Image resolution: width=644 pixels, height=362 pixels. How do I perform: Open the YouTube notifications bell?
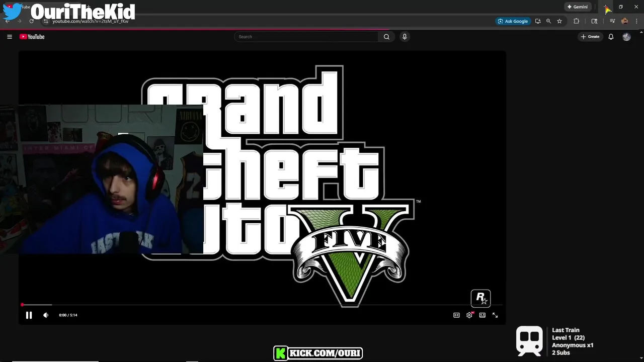pos(611,37)
